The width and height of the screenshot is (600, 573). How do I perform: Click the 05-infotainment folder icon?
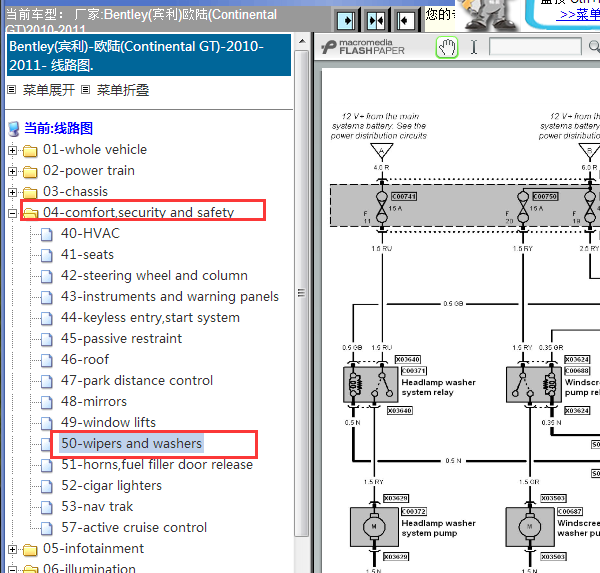click(x=30, y=550)
